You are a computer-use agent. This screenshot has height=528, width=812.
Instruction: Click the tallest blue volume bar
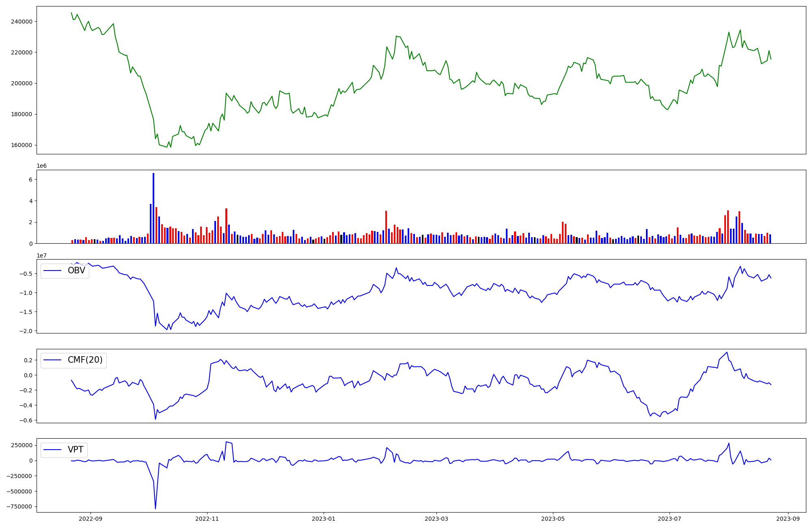pyautogui.click(x=153, y=208)
